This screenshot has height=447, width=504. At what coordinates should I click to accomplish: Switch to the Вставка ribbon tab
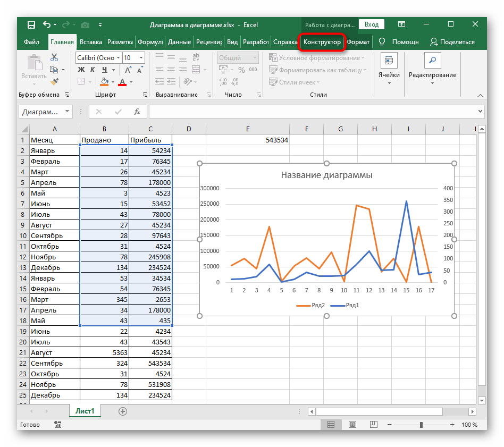tap(91, 42)
